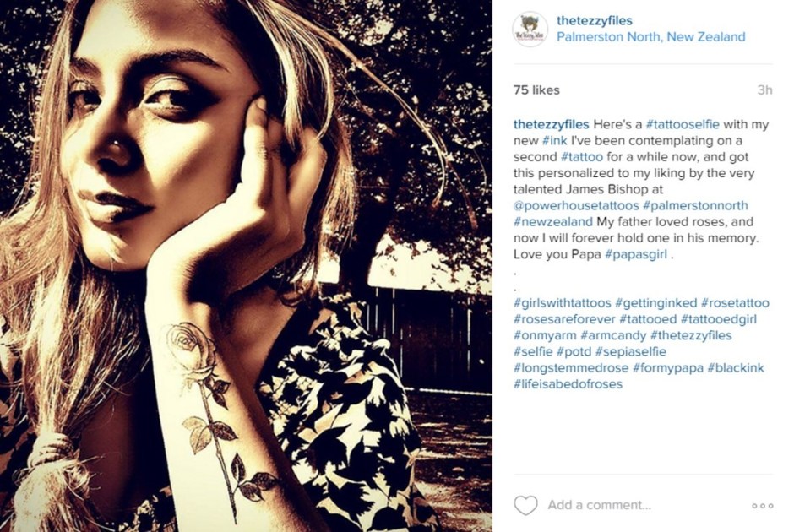Click the Add a comment field
794x532 pixels.
point(599,505)
